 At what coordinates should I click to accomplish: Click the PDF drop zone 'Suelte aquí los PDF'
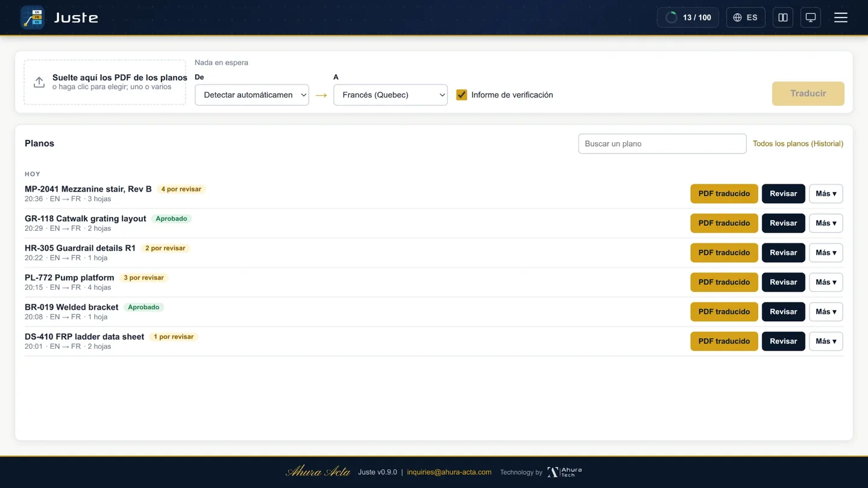(x=105, y=83)
